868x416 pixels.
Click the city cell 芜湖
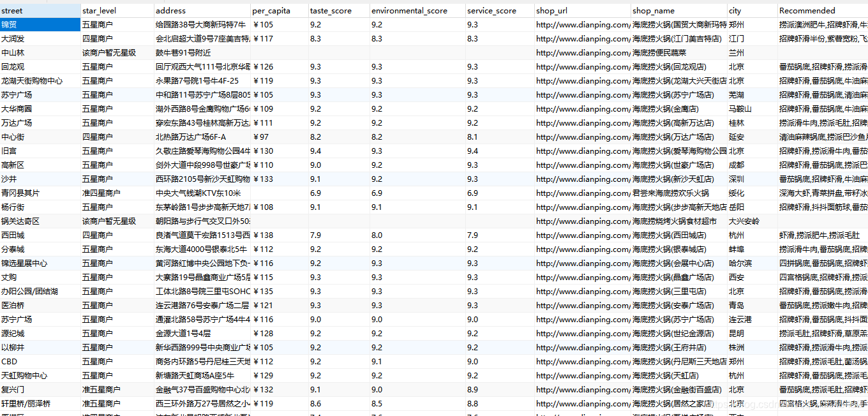point(752,94)
